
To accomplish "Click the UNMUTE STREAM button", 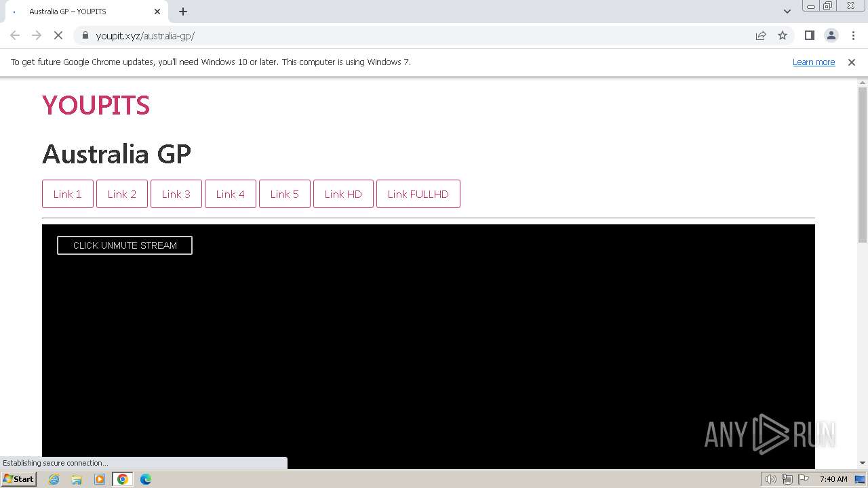I will tap(125, 245).
